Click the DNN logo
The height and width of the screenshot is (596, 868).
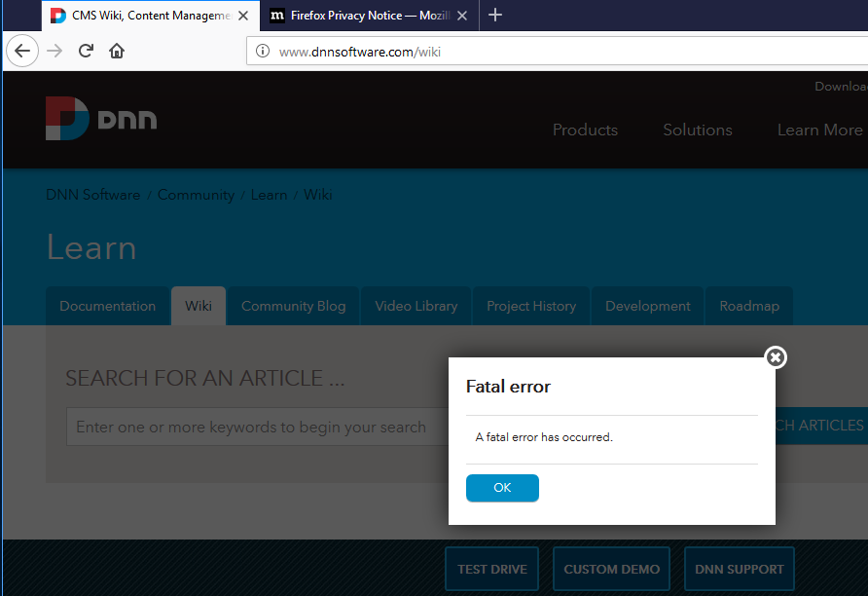click(101, 119)
